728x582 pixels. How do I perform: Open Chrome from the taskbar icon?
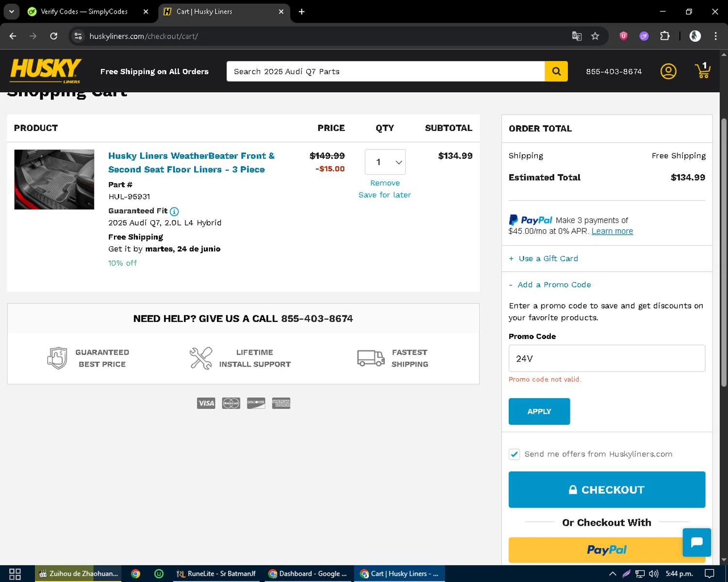pos(135,574)
